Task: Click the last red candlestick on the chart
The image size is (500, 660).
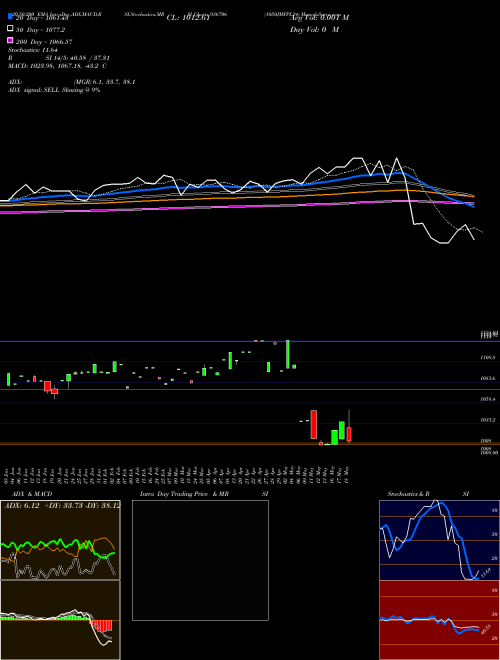Action: pos(349,434)
